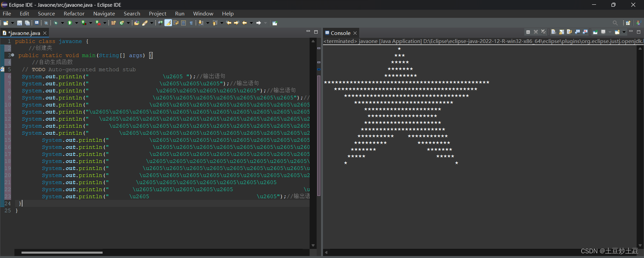Open a Terminal from the toolbar
Image resolution: width=644 pixels, height=258 pixels.
37,23
